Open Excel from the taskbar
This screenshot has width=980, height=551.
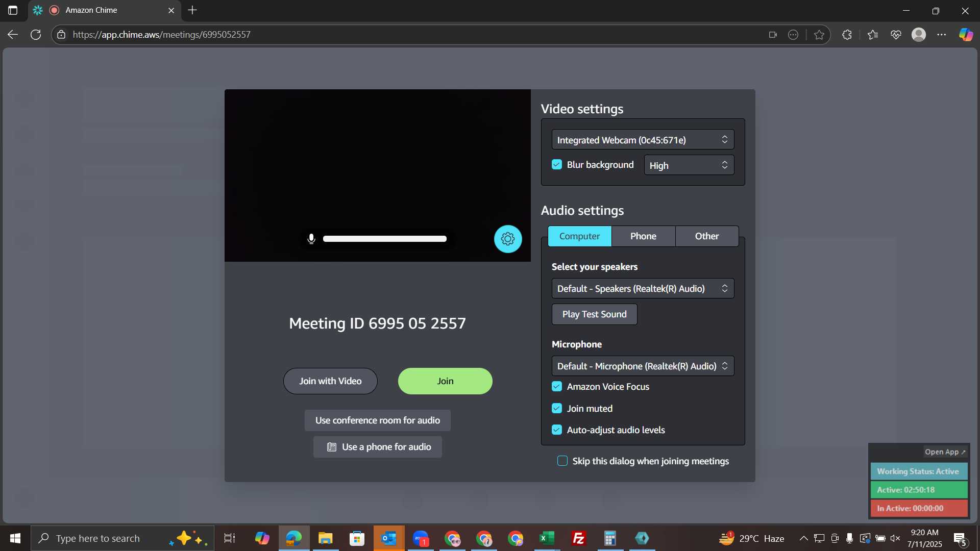coord(547,538)
